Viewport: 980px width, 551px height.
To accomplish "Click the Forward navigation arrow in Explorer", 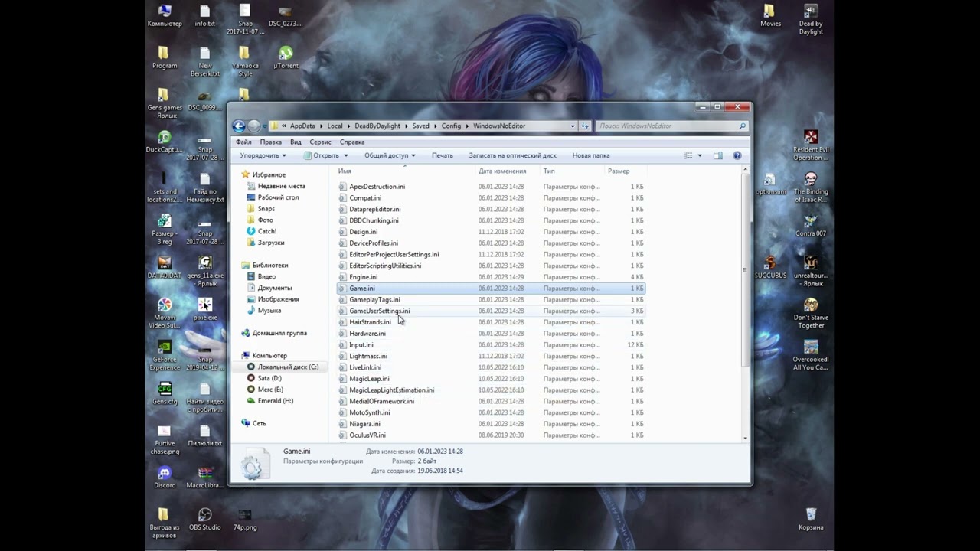I will tap(254, 126).
